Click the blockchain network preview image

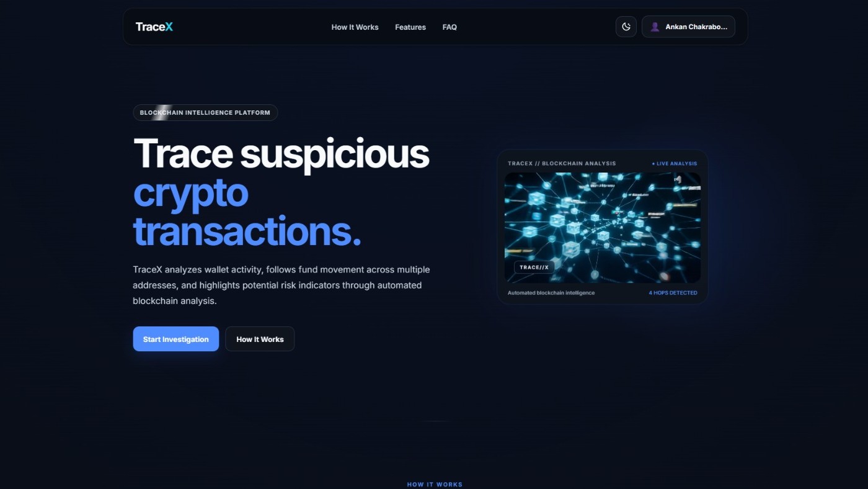pyautogui.click(x=603, y=228)
